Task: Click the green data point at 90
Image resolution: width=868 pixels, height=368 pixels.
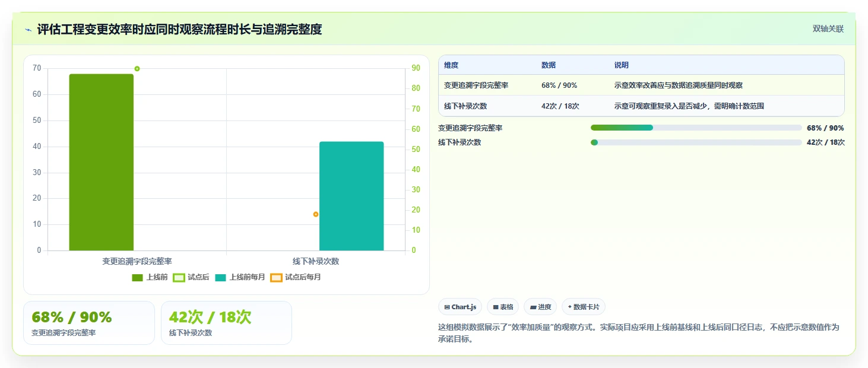Action: click(x=137, y=69)
